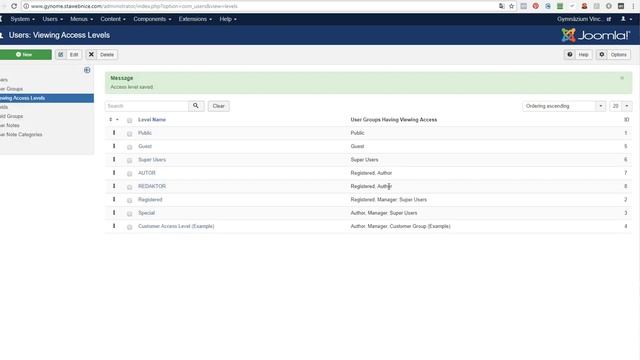Click the magnifier search icon button
640x360 pixels.
[x=196, y=106]
